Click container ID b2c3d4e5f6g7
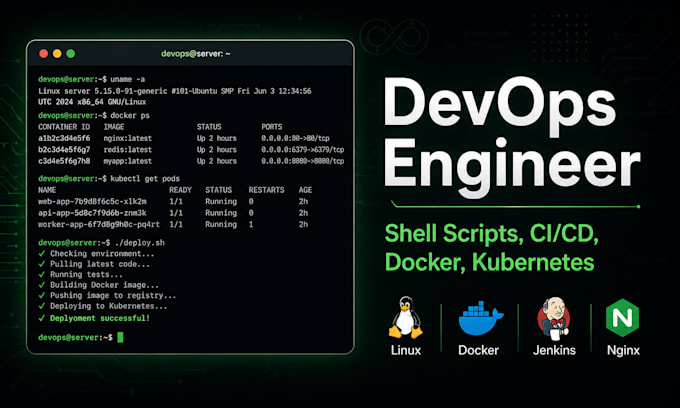Screen dimensions: 680x408 click(64, 150)
